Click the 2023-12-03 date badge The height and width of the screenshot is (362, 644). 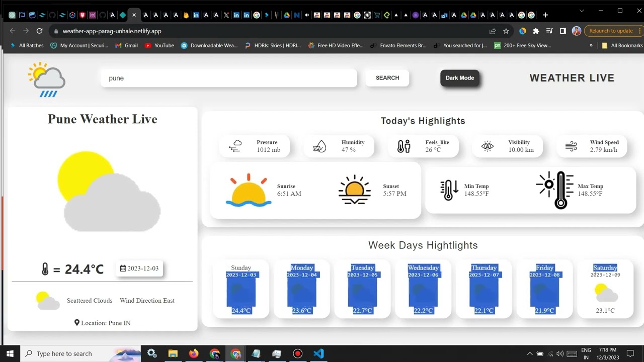point(139,268)
